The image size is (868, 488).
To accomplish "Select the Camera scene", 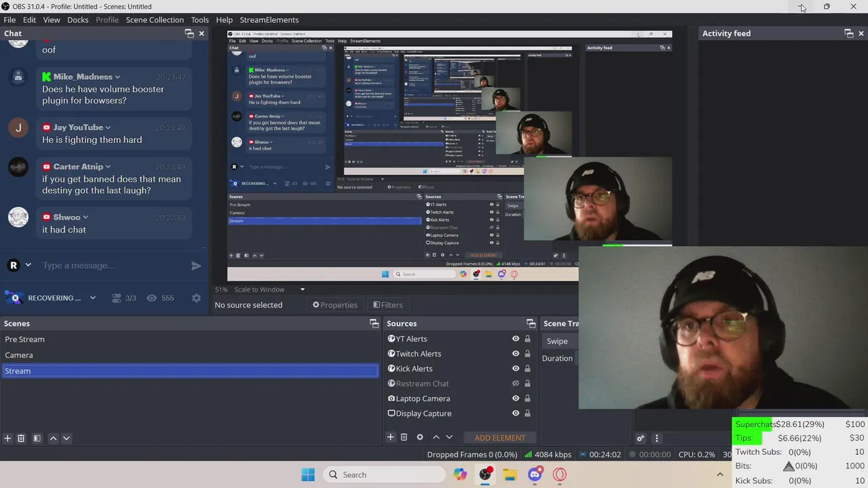I will pyautogui.click(x=190, y=355).
